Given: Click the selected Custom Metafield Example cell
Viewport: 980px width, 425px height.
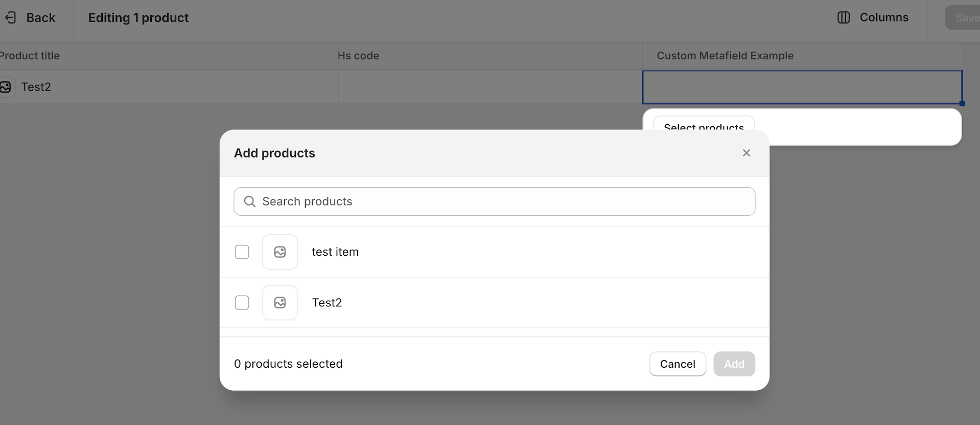Looking at the screenshot, I should click(802, 87).
